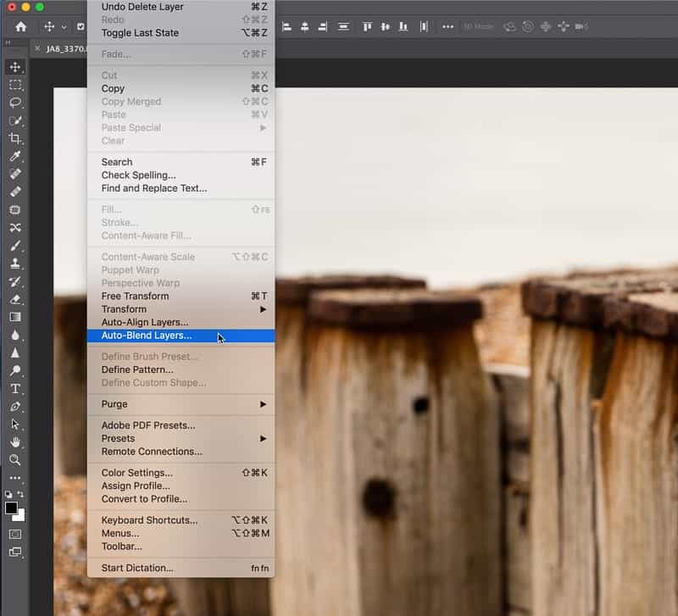The height and width of the screenshot is (616, 678).
Task: Choose Toggle Last State
Action: (181, 33)
